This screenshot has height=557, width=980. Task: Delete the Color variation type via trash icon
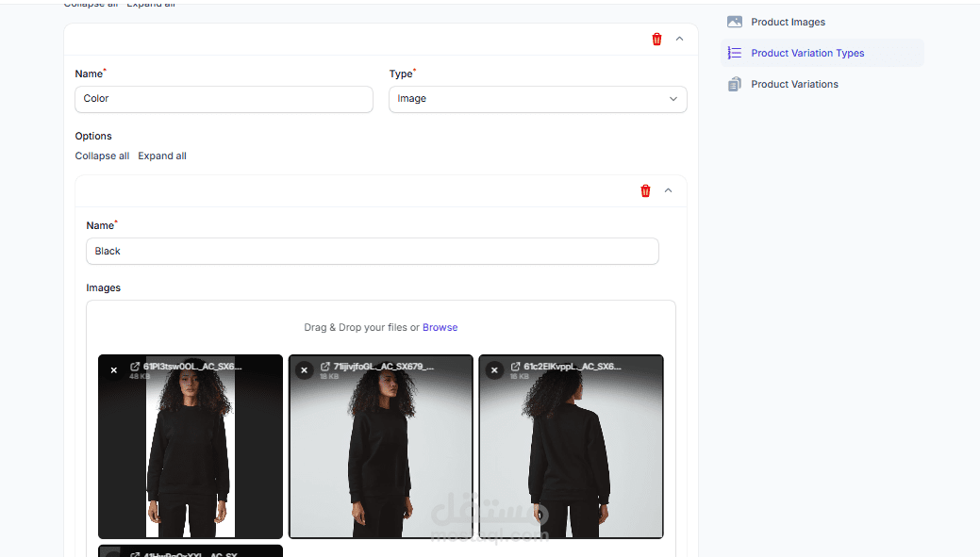click(x=656, y=40)
